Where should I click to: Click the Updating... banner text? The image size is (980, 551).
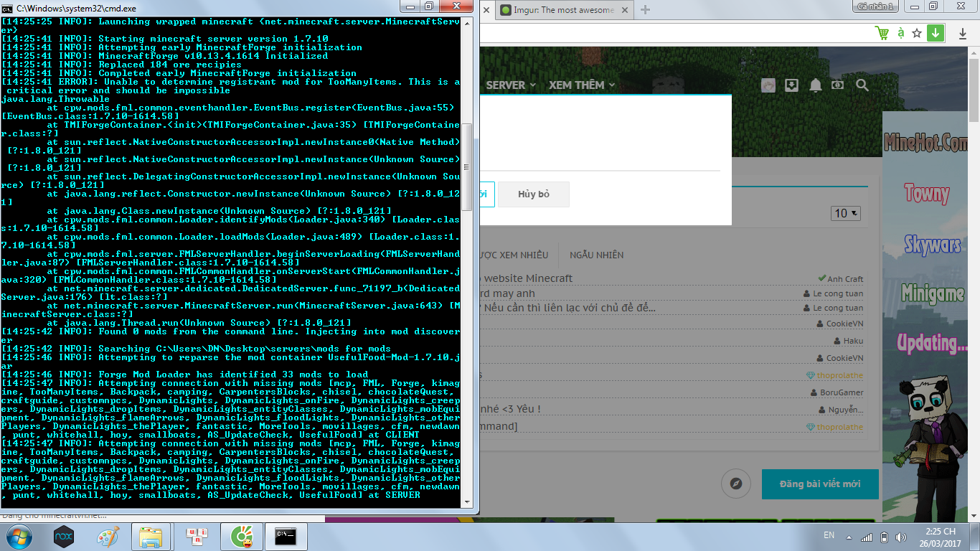pyautogui.click(x=932, y=342)
